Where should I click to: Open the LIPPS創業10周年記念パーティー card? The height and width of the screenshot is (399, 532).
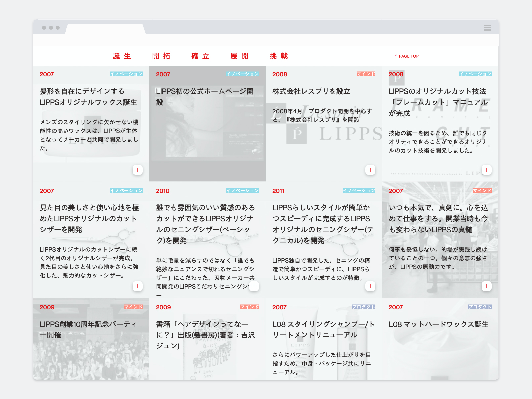pos(91,339)
